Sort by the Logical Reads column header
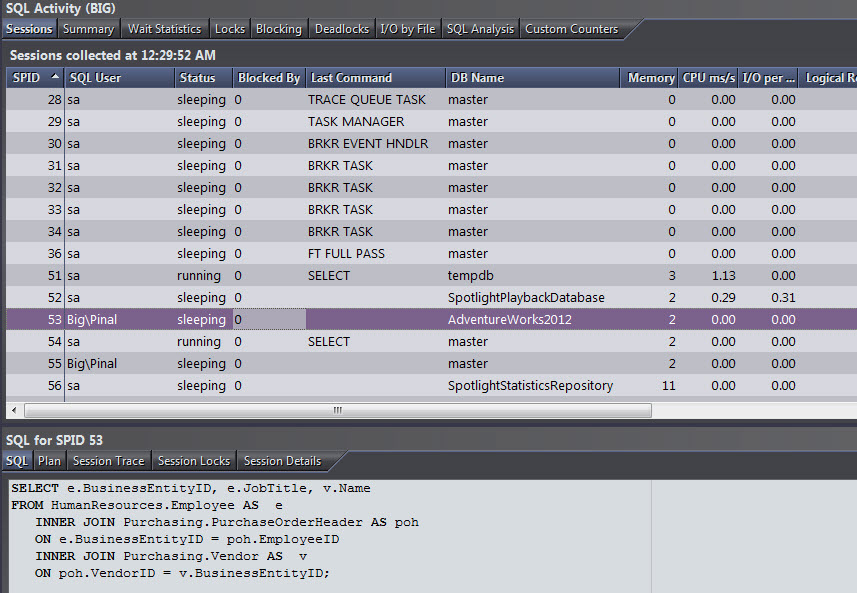The image size is (857, 593). (828, 78)
